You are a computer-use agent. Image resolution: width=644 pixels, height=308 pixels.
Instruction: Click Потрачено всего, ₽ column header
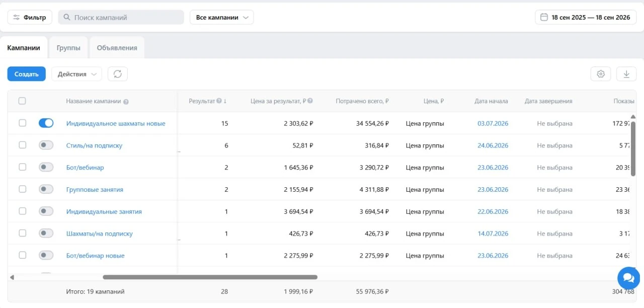(362, 101)
